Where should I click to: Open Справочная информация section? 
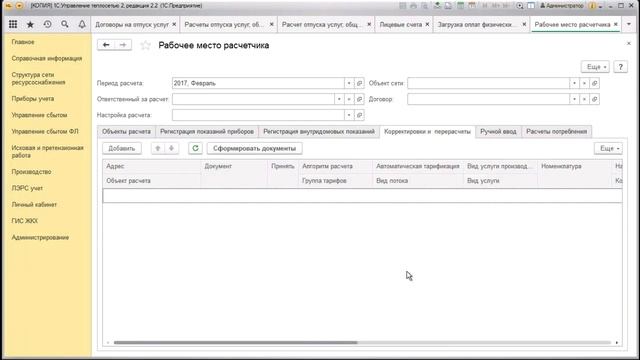click(x=47, y=58)
